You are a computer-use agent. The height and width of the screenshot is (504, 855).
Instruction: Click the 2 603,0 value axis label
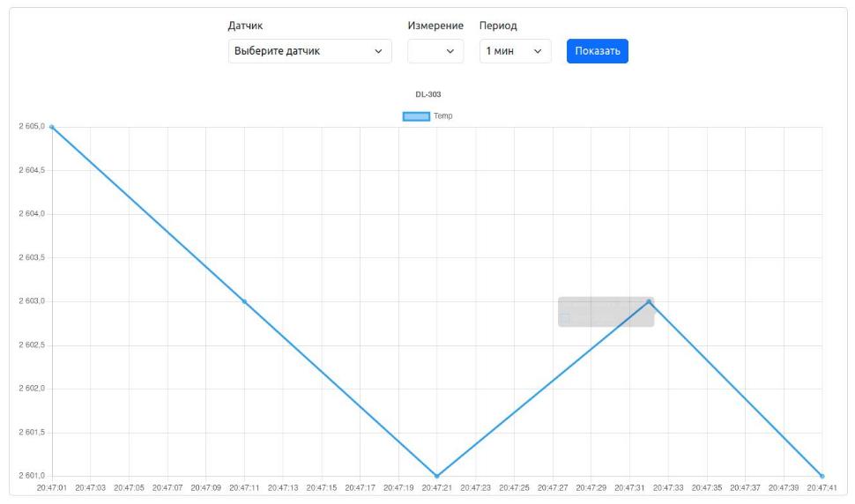pos(31,301)
